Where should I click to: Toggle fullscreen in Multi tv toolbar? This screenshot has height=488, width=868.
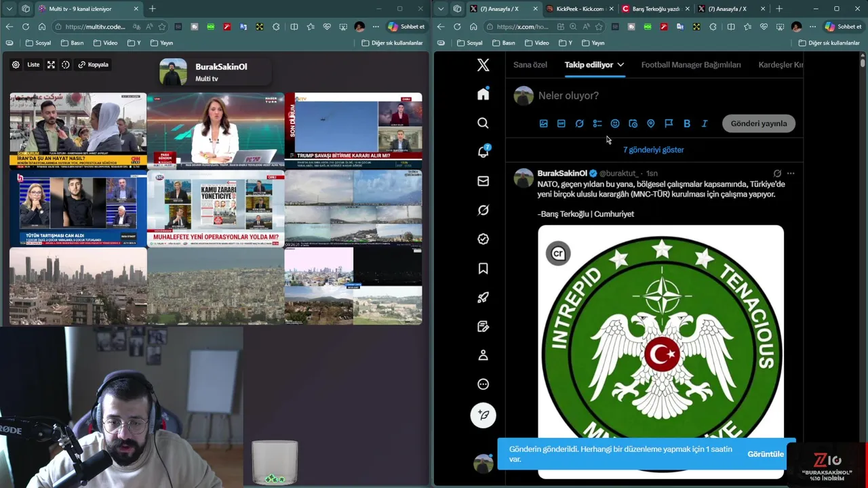tap(51, 65)
